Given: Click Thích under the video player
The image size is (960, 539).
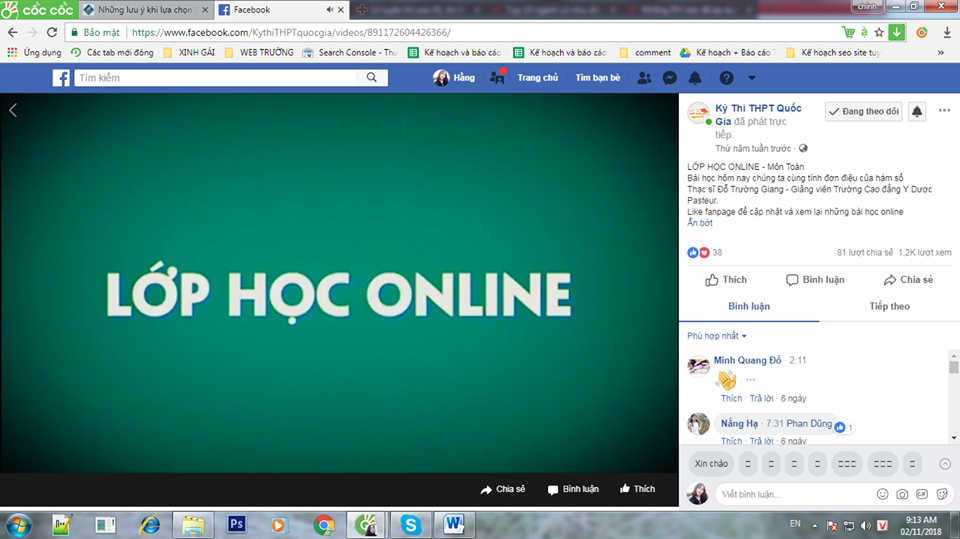Looking at the screenshot, I should pyautogui.click(x=637, y=489).
